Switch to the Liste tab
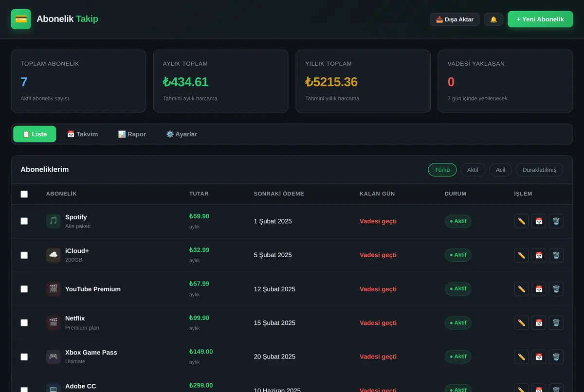The width and height of the screenshot is (584, 392). pos(35,134)
